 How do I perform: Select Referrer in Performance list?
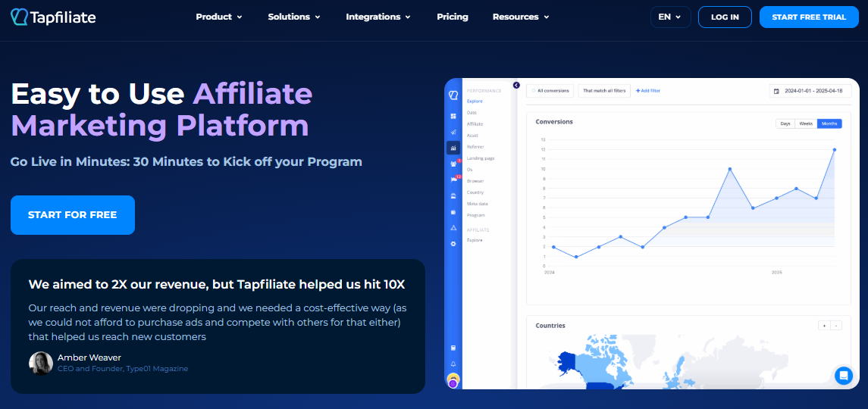click(x=475, y=147)
